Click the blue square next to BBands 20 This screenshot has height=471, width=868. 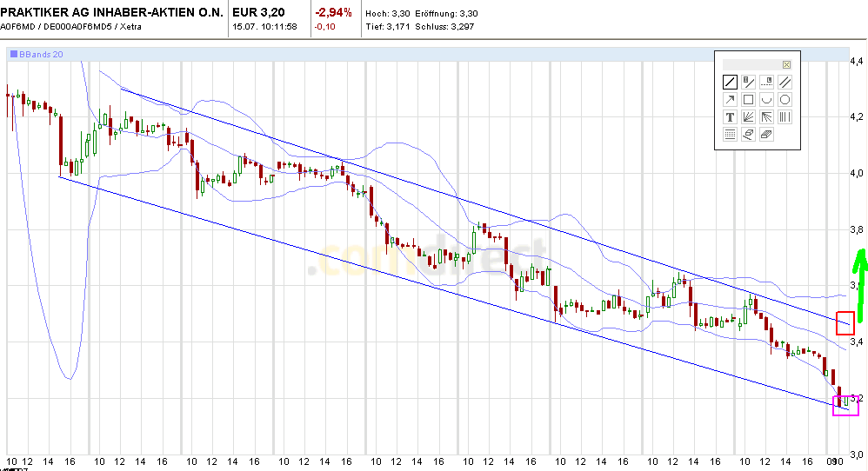point(14,54)
